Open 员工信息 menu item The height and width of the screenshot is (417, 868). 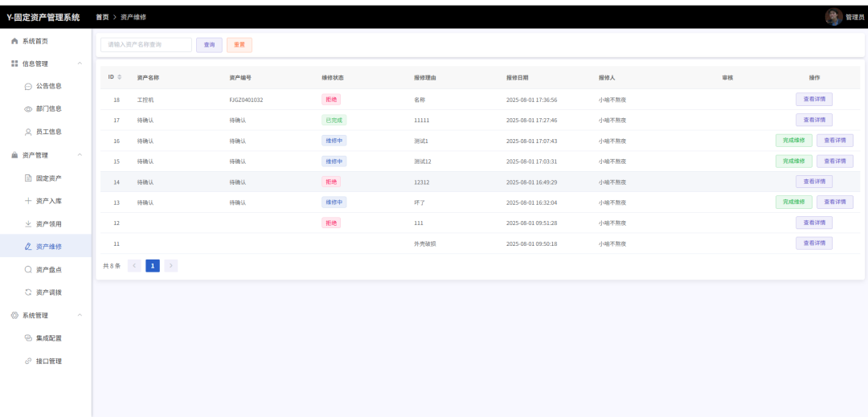point(45,133)
